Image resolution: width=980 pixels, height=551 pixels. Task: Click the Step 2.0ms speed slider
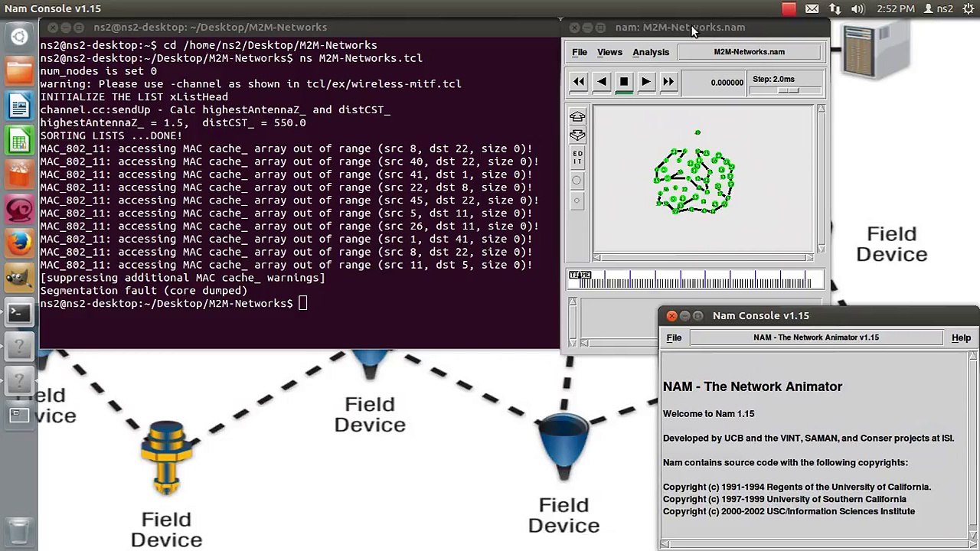click(x=787, y=90)
